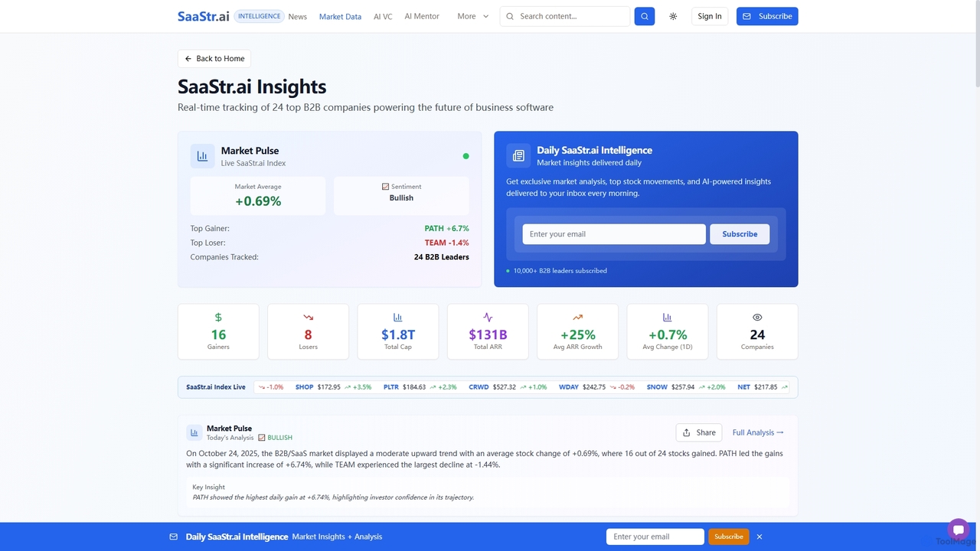Expand the More navigation dropdown

pyautogui.click(x=472, y=16)
